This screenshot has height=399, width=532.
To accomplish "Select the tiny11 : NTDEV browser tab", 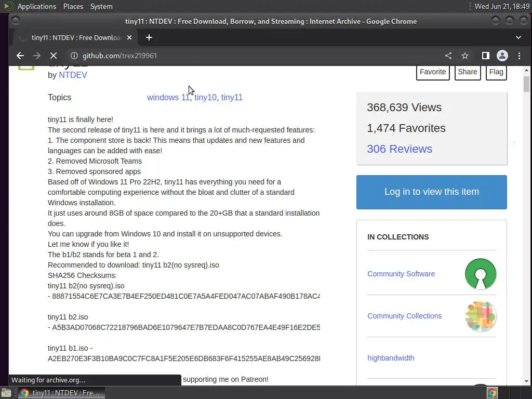I will 76,37.
